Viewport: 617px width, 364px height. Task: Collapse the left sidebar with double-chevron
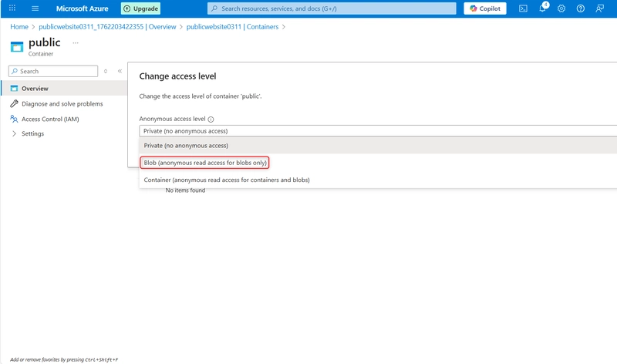click(x=120, y=71)
